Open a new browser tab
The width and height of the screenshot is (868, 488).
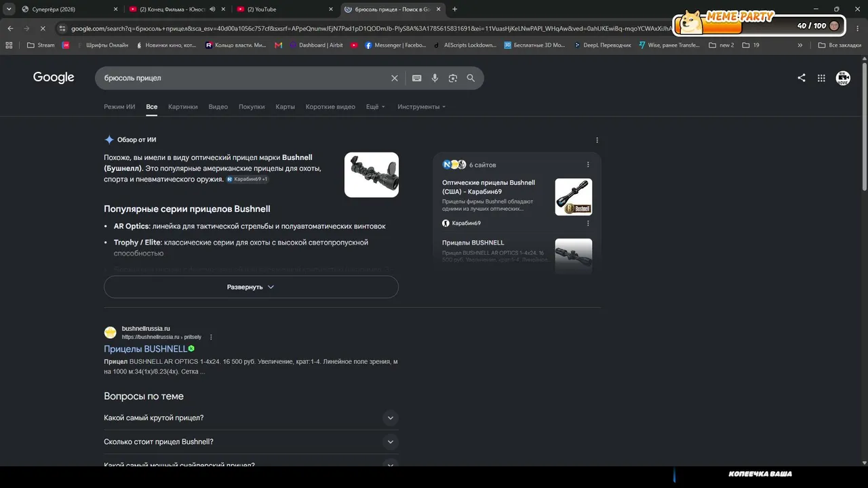click(454, 9)
